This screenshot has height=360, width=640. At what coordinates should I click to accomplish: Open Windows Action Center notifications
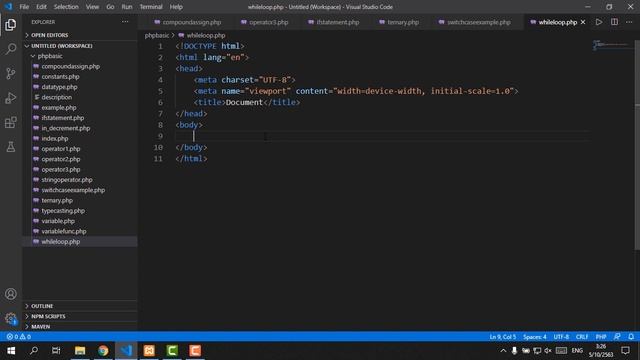(x=625, y=351)
